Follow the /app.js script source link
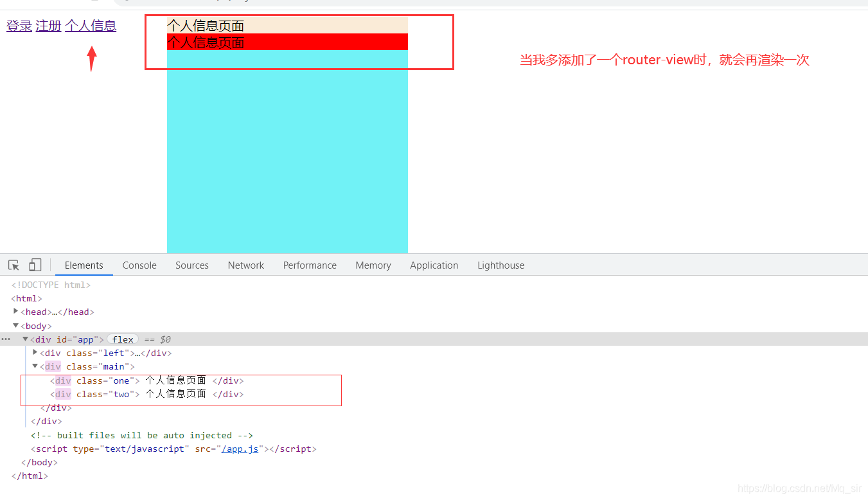 point(240,449)
